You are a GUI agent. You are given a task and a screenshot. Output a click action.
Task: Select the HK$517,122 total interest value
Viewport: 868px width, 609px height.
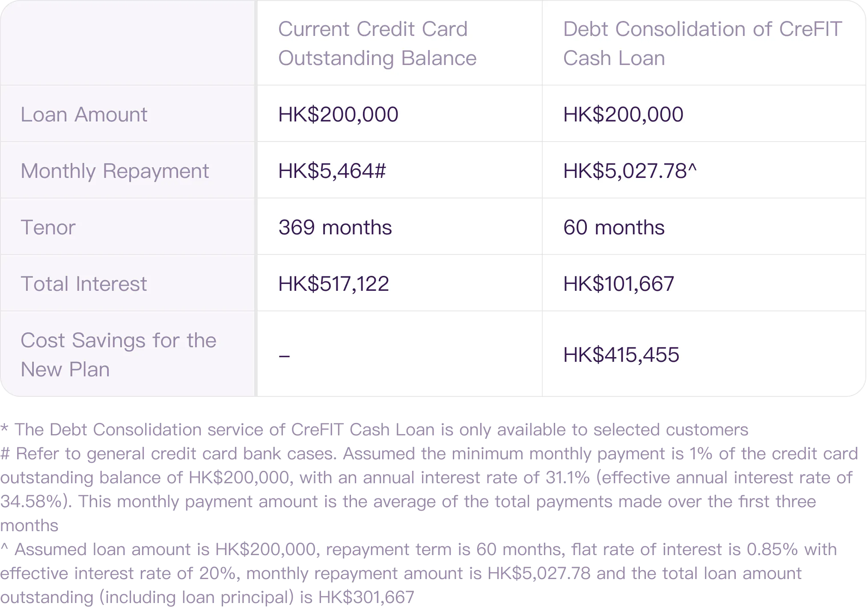[x=333, y=284]
